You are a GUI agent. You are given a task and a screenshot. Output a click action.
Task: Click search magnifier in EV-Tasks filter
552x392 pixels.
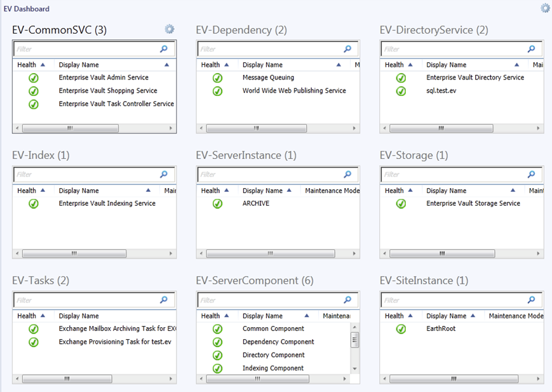click(164, 300)
